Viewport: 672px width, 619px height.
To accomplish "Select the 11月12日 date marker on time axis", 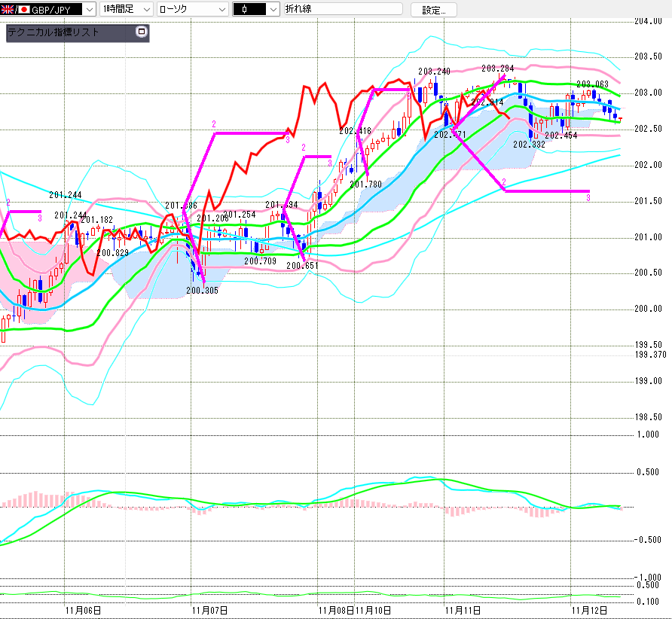I will (x=590, y=610).
